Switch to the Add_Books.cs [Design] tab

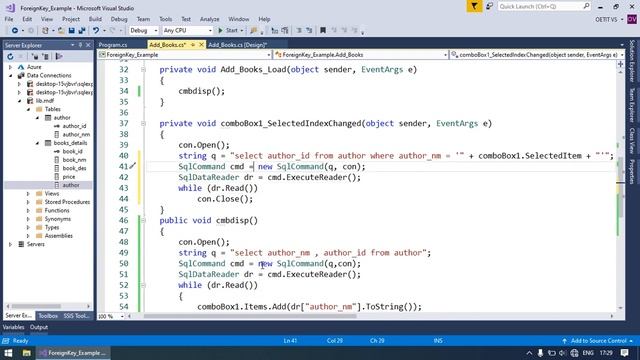[238, 45]
